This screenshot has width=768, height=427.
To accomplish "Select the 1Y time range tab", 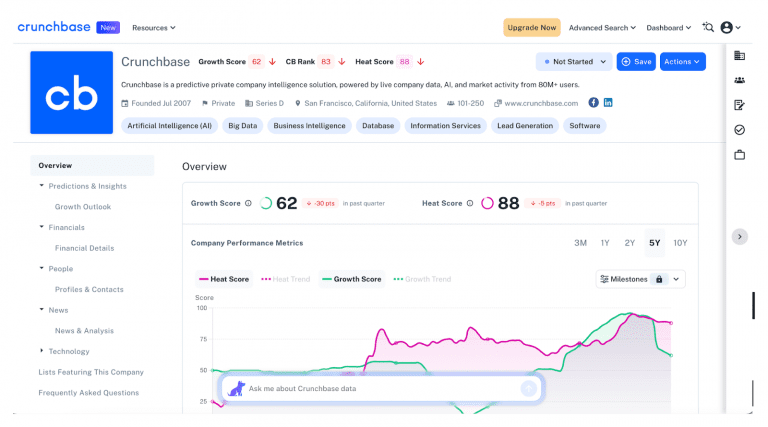I will coord(605,243).
